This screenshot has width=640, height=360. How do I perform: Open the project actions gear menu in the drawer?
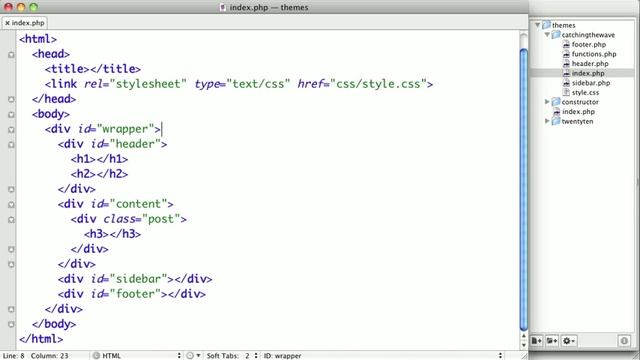click(569, 340)
